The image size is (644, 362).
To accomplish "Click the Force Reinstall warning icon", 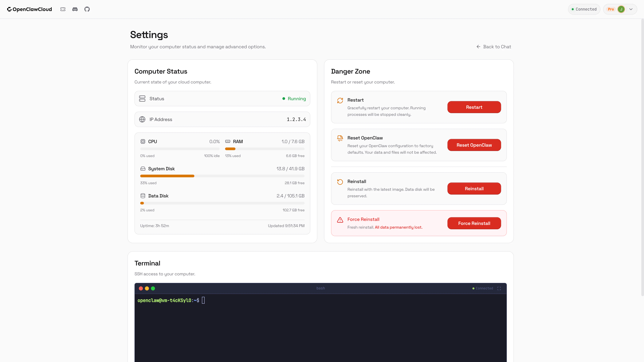I will click(x=340, y=220).
